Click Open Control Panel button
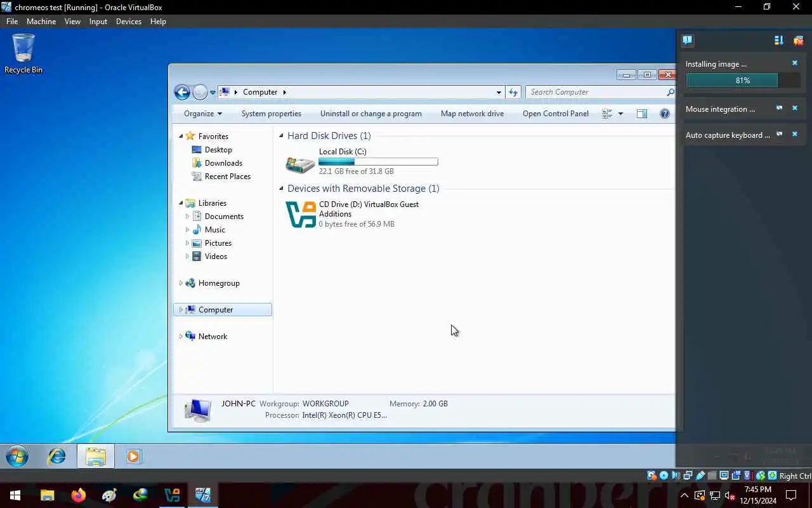 [556, 114]
